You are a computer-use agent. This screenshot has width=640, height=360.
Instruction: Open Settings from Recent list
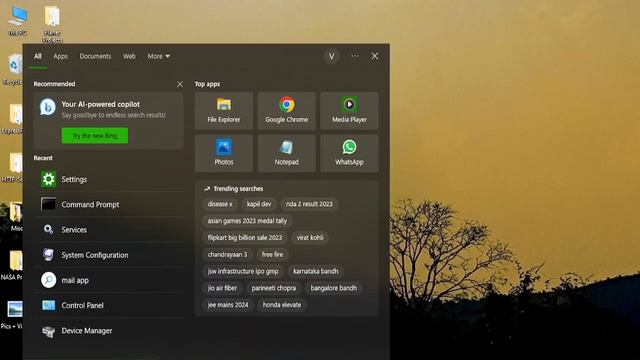pos(109,179)
